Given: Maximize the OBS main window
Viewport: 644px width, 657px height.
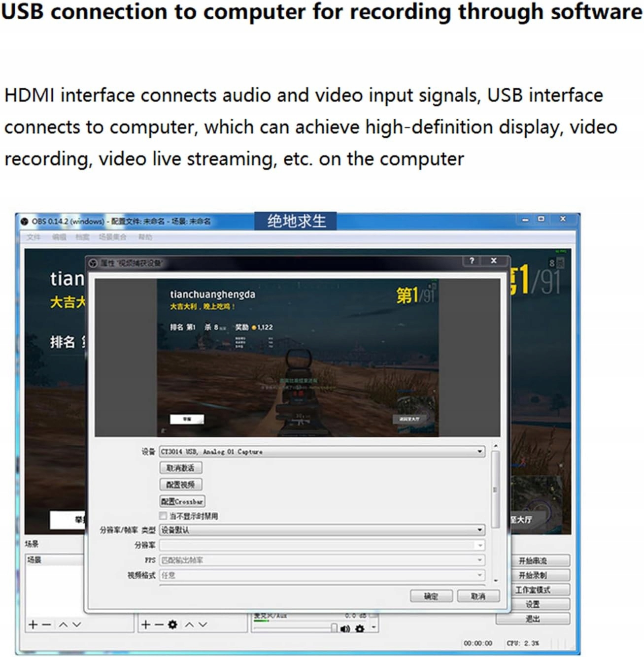Looking at the screenshot, I should [x=541, y=219].
